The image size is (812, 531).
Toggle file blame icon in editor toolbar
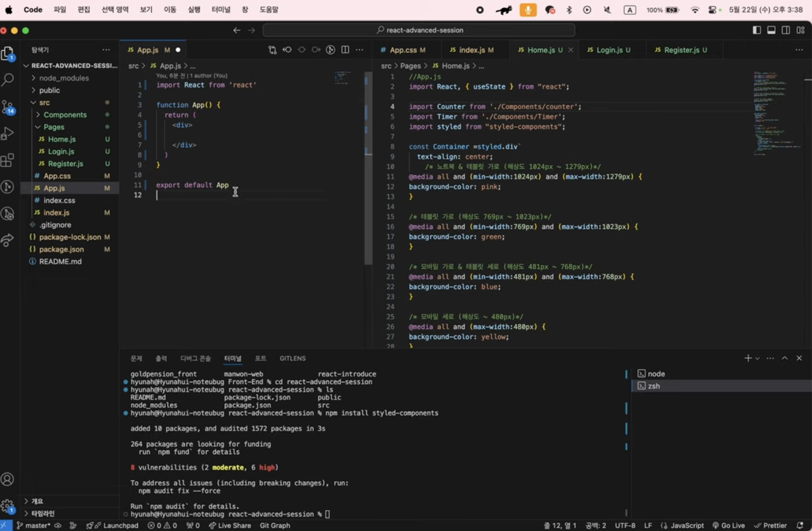pos(331,50)
